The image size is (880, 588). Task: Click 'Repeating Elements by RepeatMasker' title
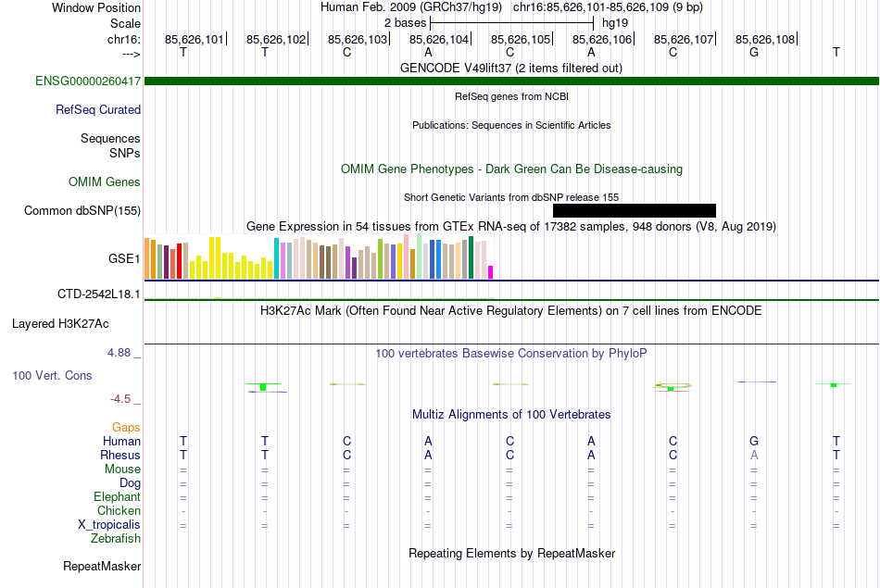(x=511, y=554)
